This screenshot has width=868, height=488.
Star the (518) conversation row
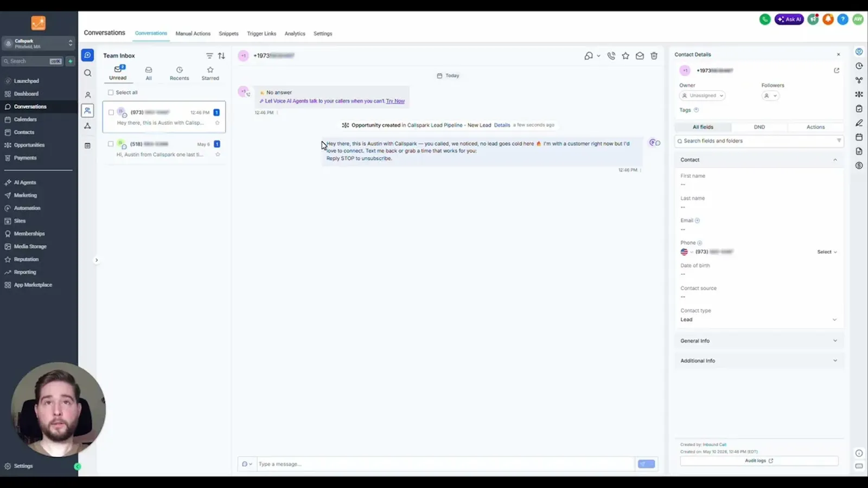tap(218, 155)
